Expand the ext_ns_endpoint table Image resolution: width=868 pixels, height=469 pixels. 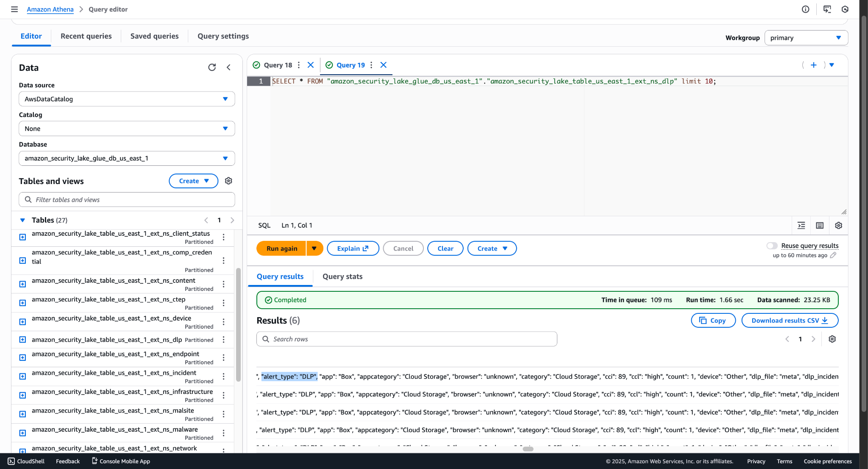click(23, 357)
